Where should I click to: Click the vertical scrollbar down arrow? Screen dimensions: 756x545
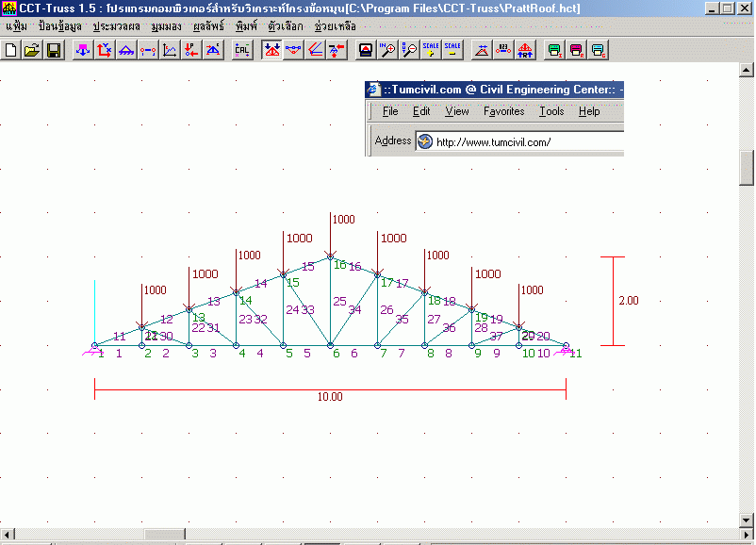(x=746, y=520)
